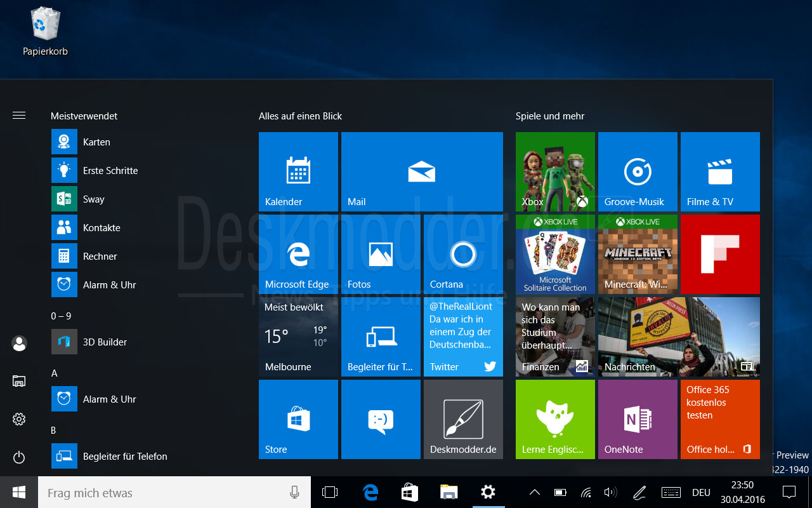Open the touch keyboard
The height and width of the screenshot is (508, 812).
pos(671,492)
